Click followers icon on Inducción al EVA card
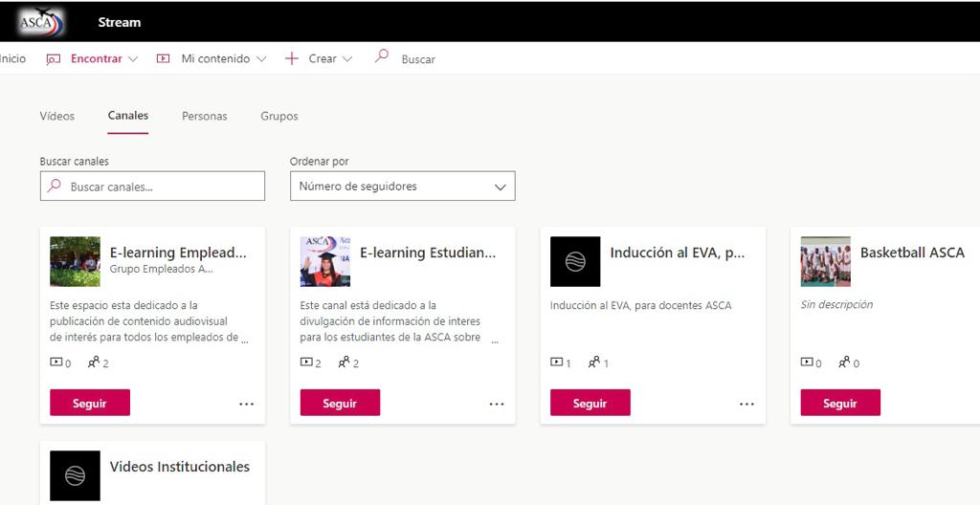 click(x=593, y=362)
